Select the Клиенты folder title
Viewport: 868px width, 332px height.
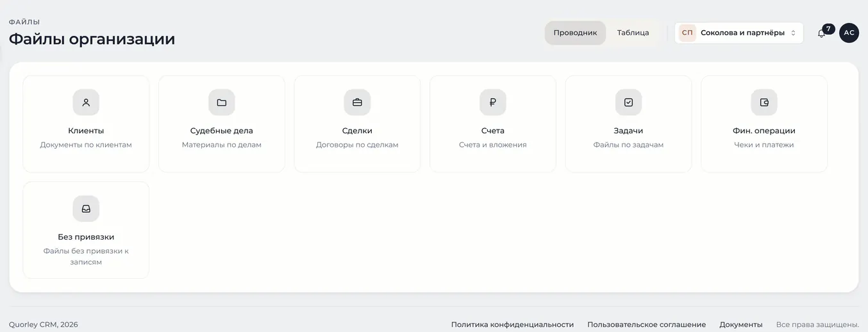pyautogui.click(x=86, y=131)
